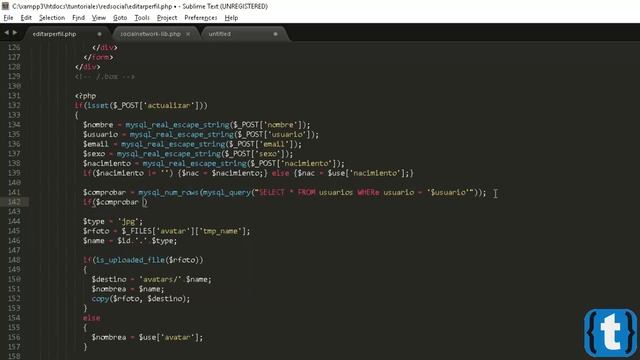Click the 'actualizar' string on line 132
Screen dimensions: 640x360
click(x=169, y=106)
